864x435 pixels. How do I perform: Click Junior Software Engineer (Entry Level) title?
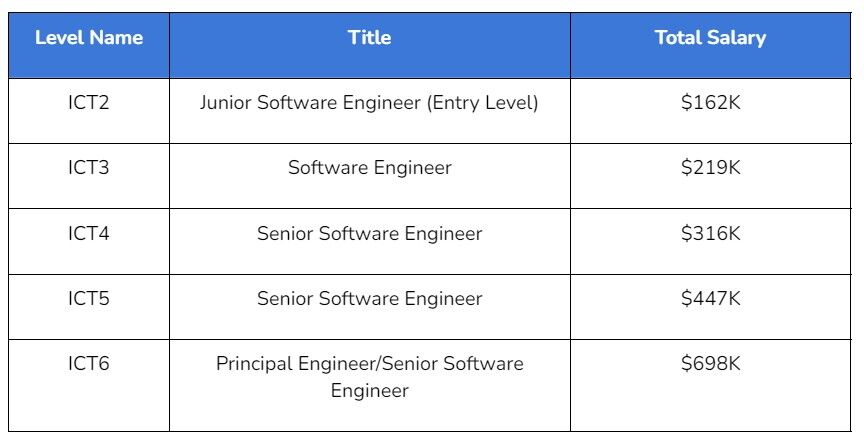369,103
